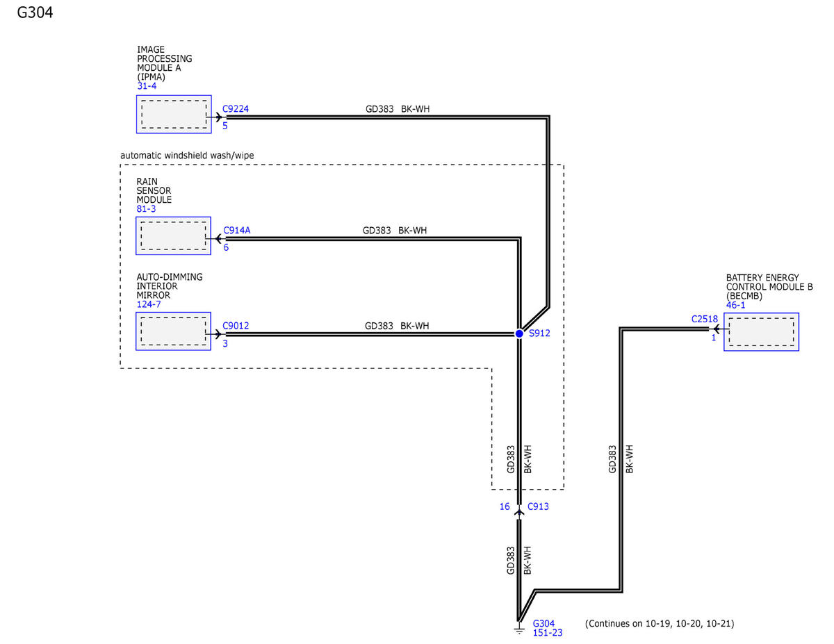The height and width of the screenshot is (644, 834).
Task: Click the S912 splice label
Action: 539,334
